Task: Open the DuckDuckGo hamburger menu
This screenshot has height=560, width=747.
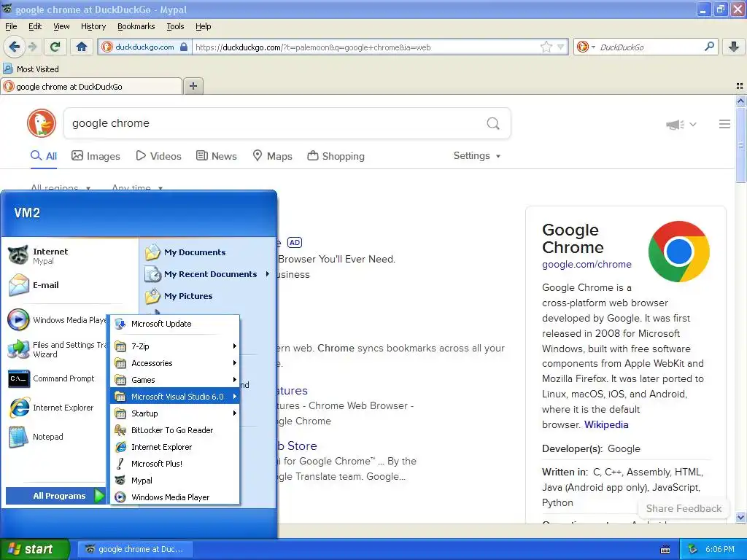Action: tap(724, 124)
